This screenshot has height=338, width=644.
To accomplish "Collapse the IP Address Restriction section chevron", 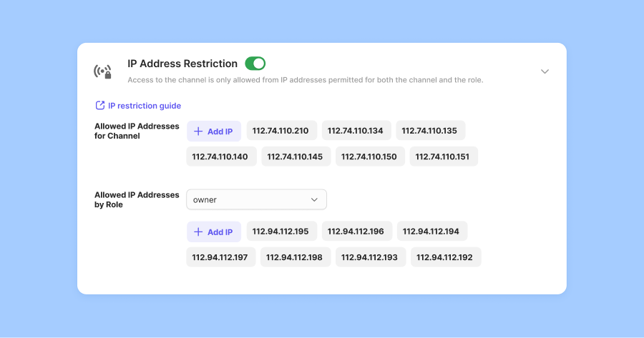I will (x=545, y=71).
